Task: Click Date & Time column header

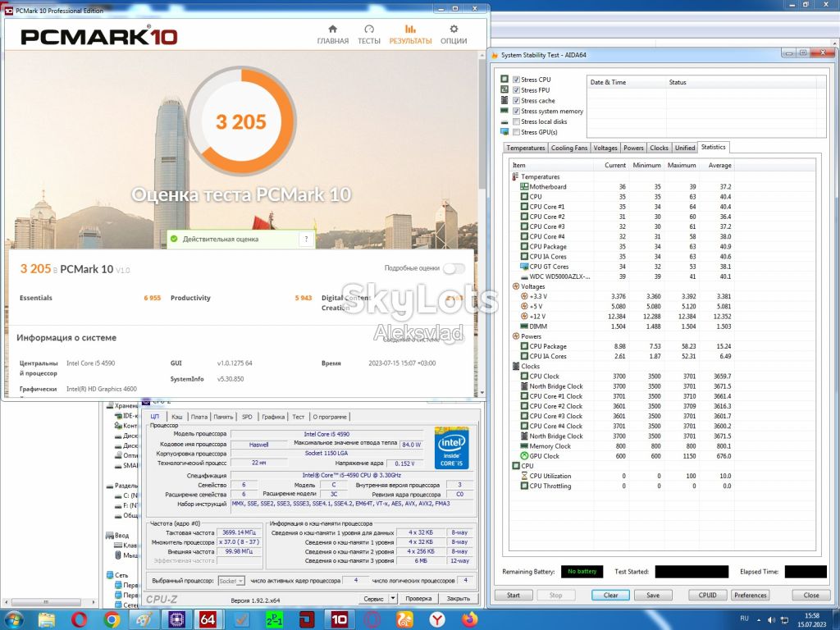Action: (x=626, y=83)
